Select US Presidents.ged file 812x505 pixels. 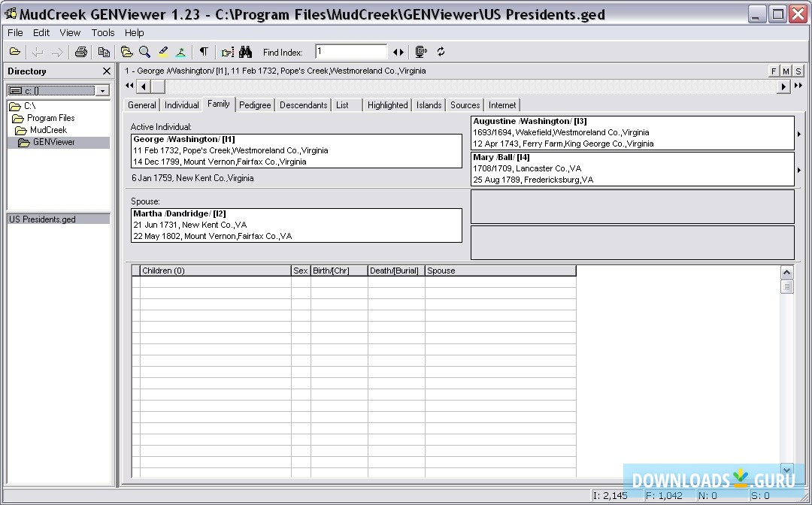pos(58,219)
